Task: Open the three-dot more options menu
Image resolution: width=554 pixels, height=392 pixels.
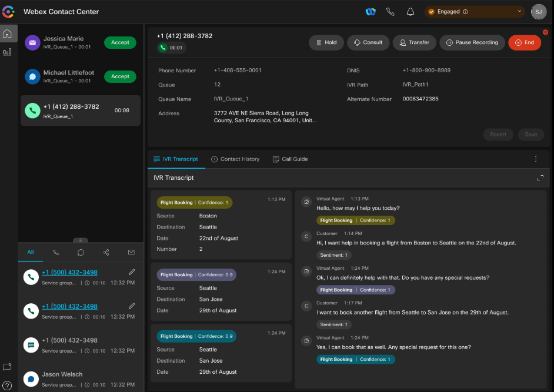Action: (x=536, y=159)
